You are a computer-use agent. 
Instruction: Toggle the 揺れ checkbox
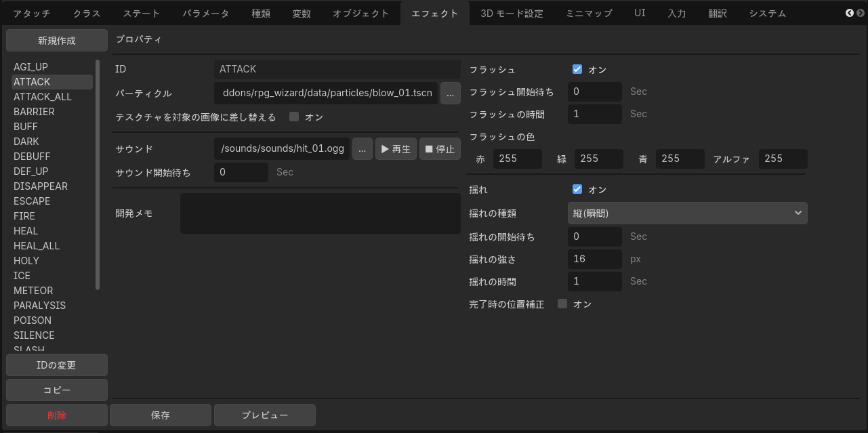pyautogui.click(x=577, y=189)
